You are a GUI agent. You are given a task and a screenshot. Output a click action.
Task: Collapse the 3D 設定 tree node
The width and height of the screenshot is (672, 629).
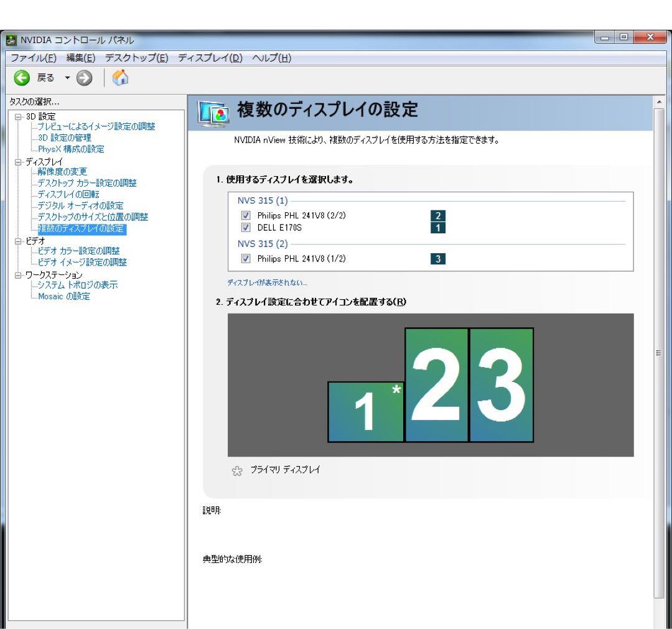click(18, 116)
